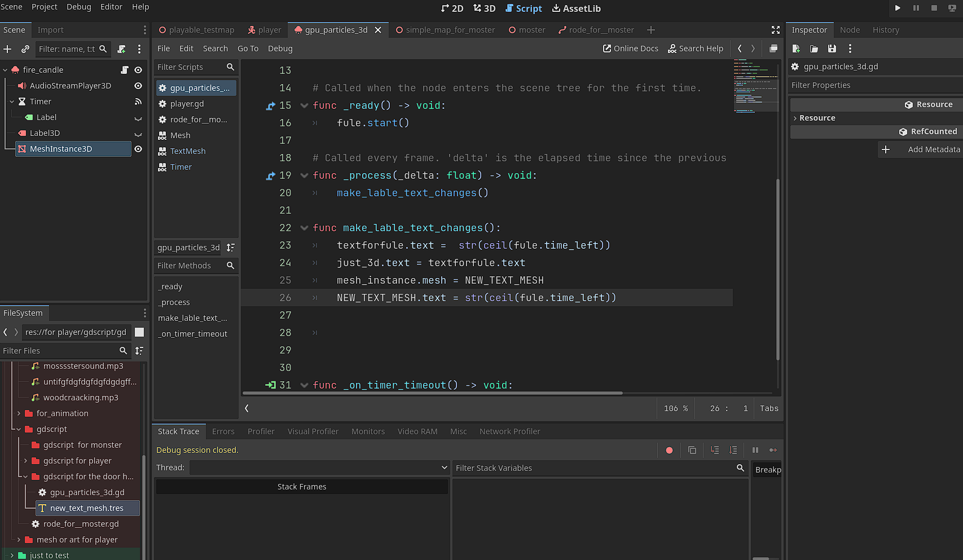Load an existing resource in Inspector
Screen dimensions: 963x560
tap(814, 48)
